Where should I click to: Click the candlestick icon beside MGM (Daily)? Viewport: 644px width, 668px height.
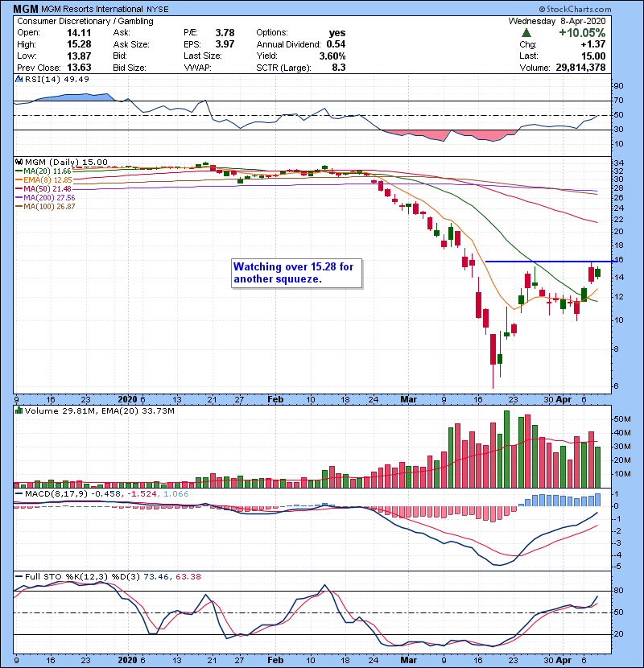(x=19, y=162)
